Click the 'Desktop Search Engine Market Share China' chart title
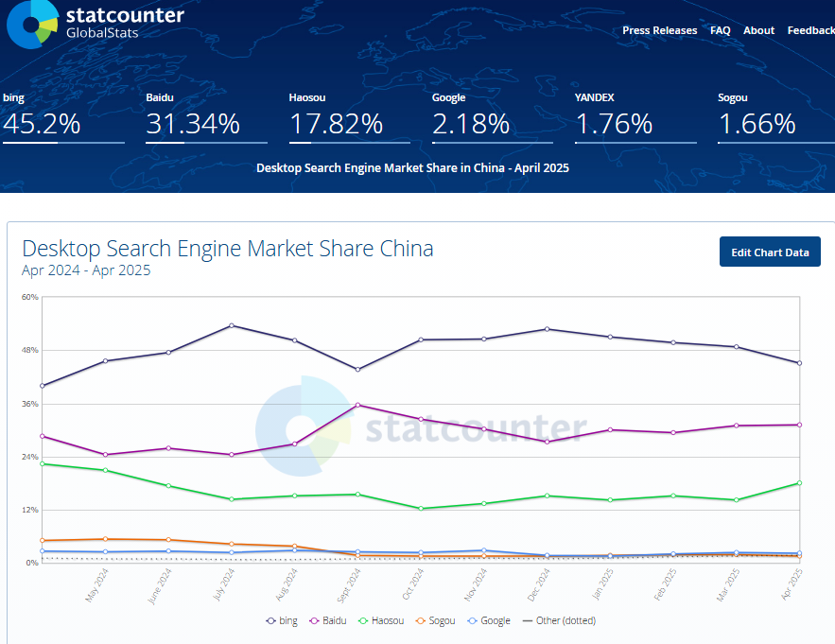835x644 pixels. pyautogui.click(x=228, y=249)
